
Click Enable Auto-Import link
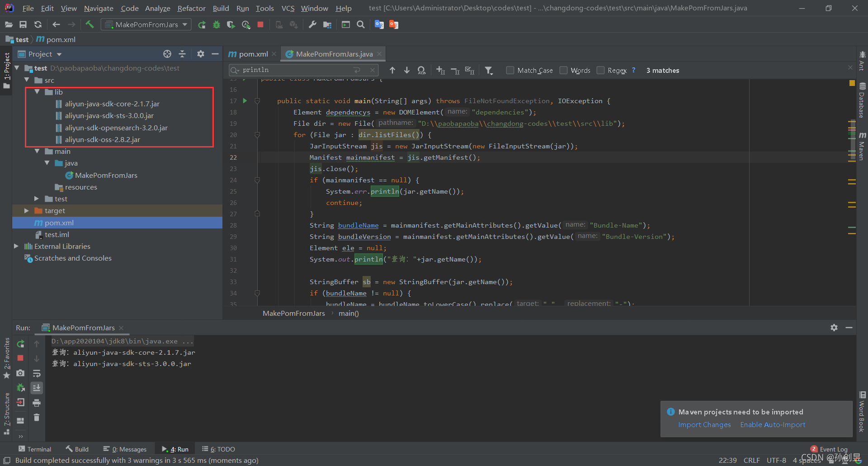click(x=773, y=424)
